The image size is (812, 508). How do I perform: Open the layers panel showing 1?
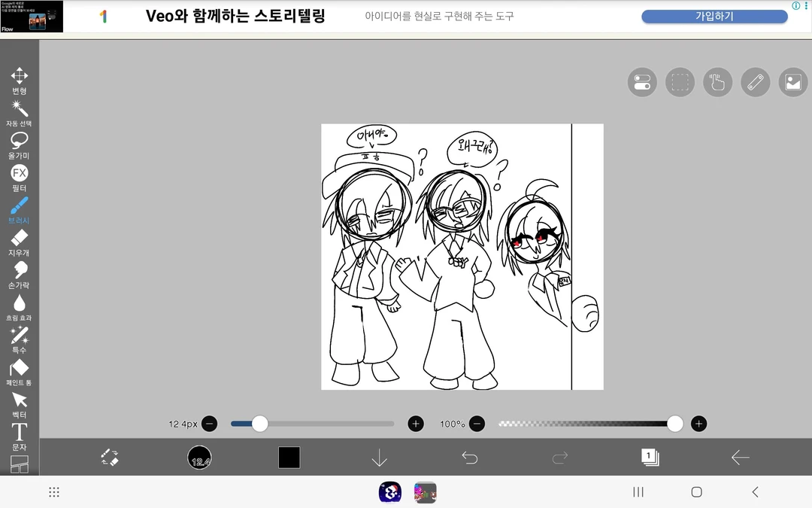(x=650, y=457)
